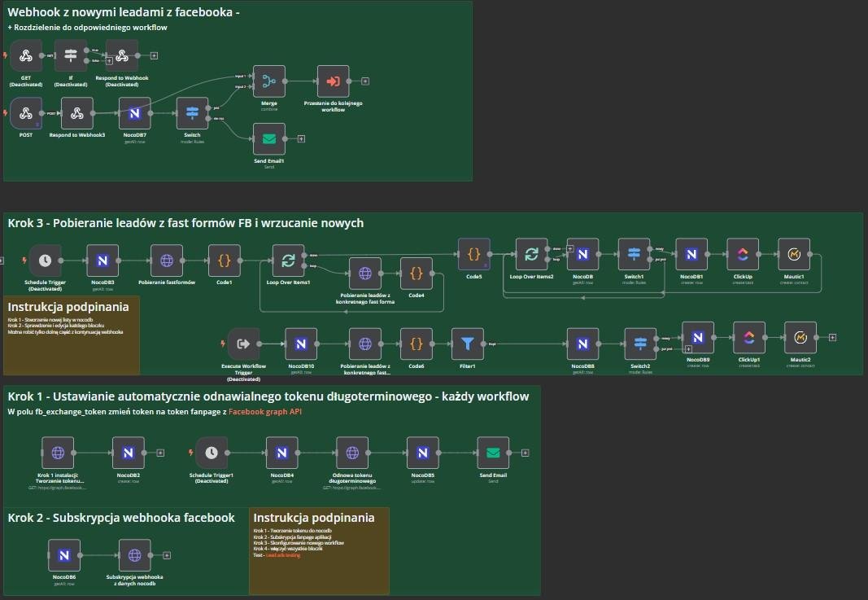Open the NocoDB2 node
868x600 pixels.
pyautogui.click(x=128, y=453)
